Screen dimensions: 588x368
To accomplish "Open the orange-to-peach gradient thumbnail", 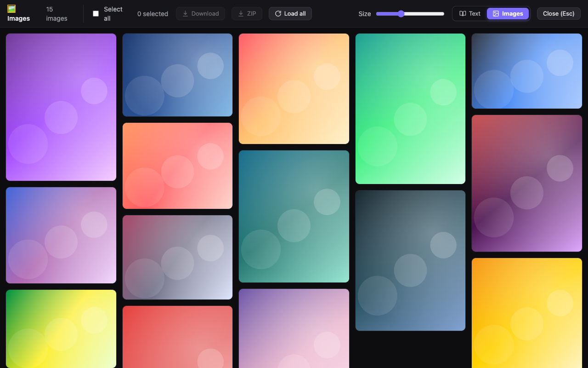I will tap(294, 89).
